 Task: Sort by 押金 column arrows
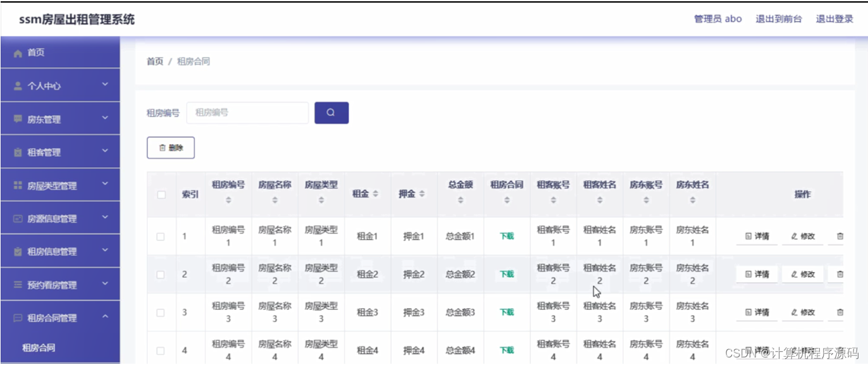(422, 194)
